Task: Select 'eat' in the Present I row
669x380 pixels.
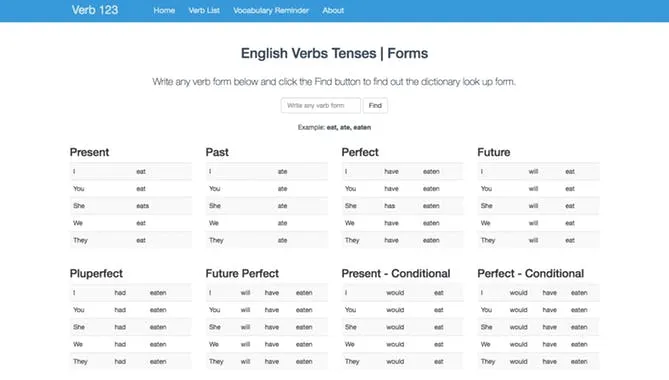Action: coord(141,171)
